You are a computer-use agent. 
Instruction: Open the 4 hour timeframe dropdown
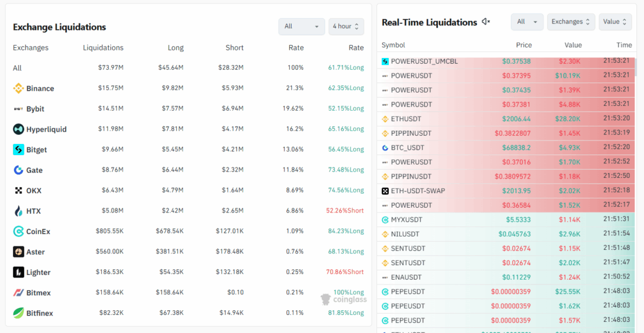click(x=346, y=26)
